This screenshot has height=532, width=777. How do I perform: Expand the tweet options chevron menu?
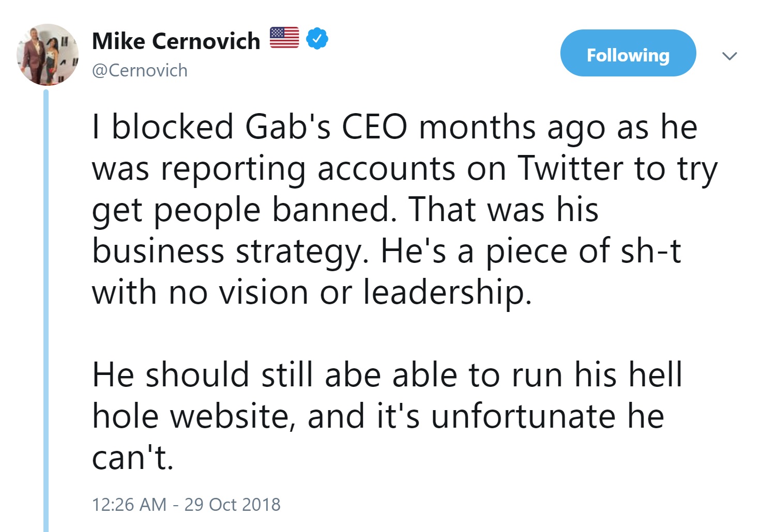pos(729,56)
